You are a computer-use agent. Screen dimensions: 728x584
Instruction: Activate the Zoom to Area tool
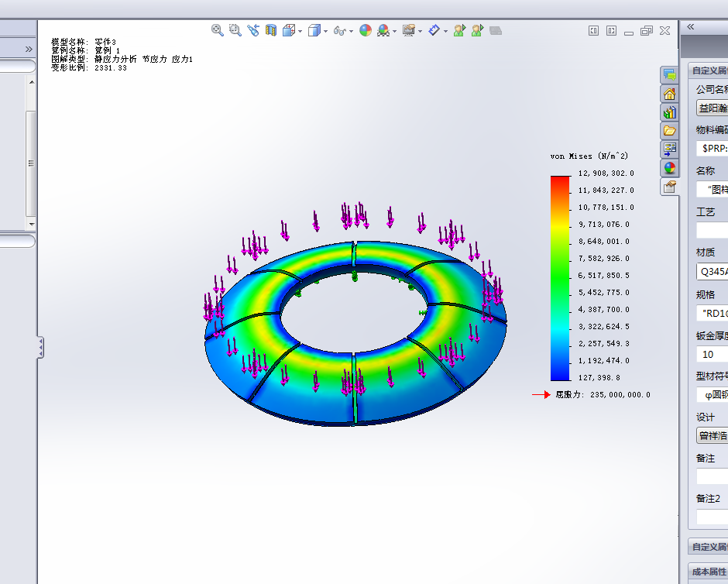[235, 30]
